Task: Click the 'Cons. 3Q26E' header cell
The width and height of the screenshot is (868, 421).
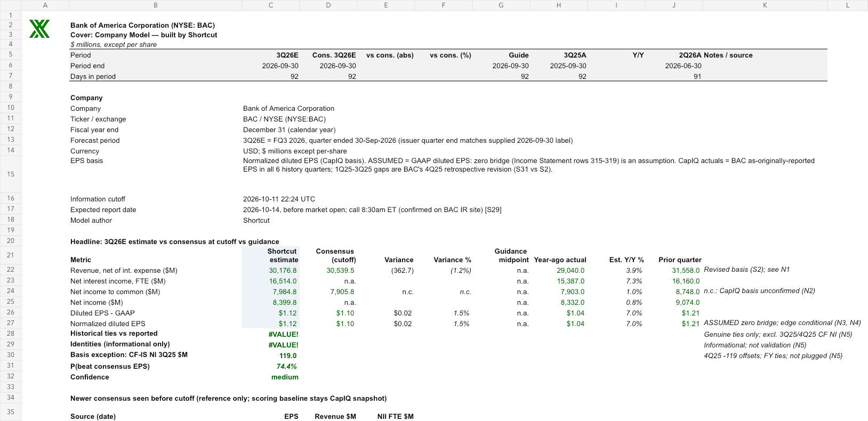Action: pos(334,55)
